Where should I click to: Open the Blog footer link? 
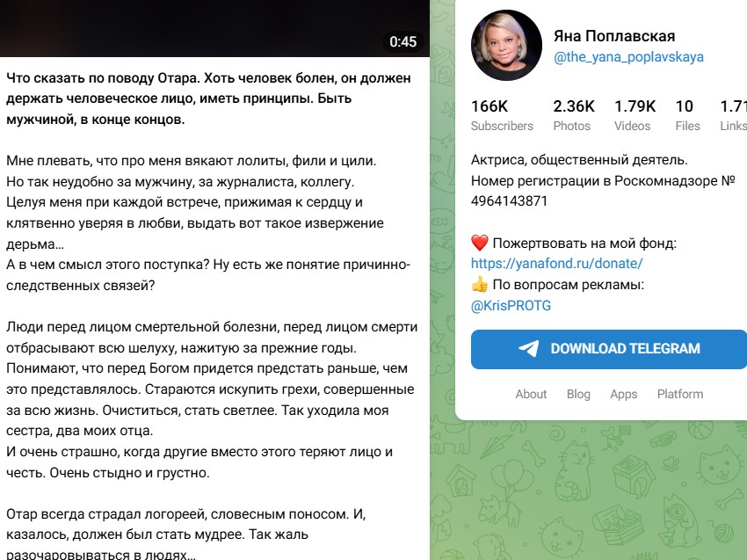pos(578,394)
